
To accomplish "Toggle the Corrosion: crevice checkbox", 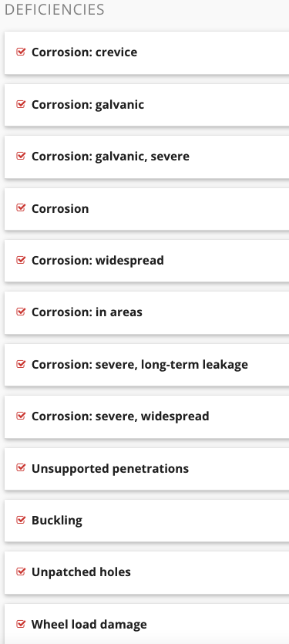I will click(21, 52).
